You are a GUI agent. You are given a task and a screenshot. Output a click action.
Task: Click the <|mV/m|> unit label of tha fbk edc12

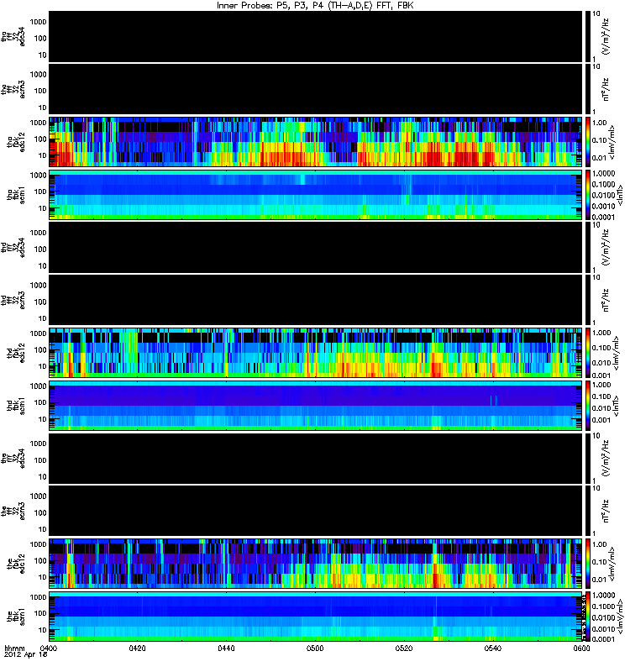click(x=612, y=142)
